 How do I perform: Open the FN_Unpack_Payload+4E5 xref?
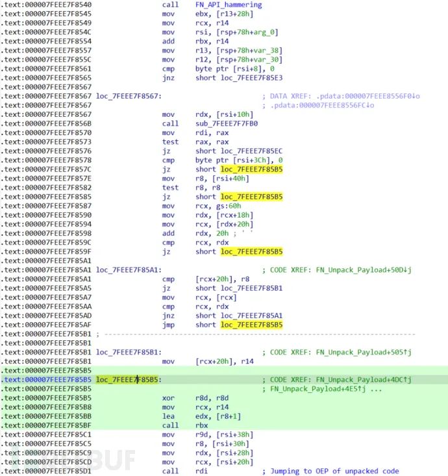318,389
